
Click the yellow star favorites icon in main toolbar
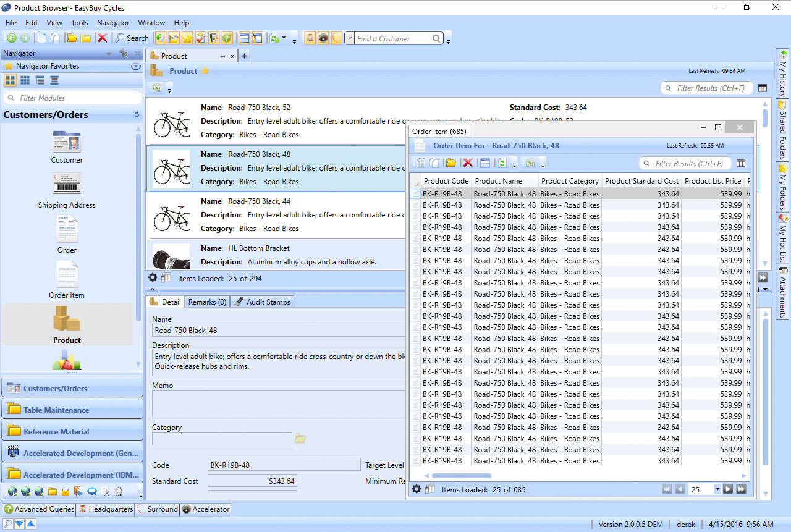coord(187,38)
